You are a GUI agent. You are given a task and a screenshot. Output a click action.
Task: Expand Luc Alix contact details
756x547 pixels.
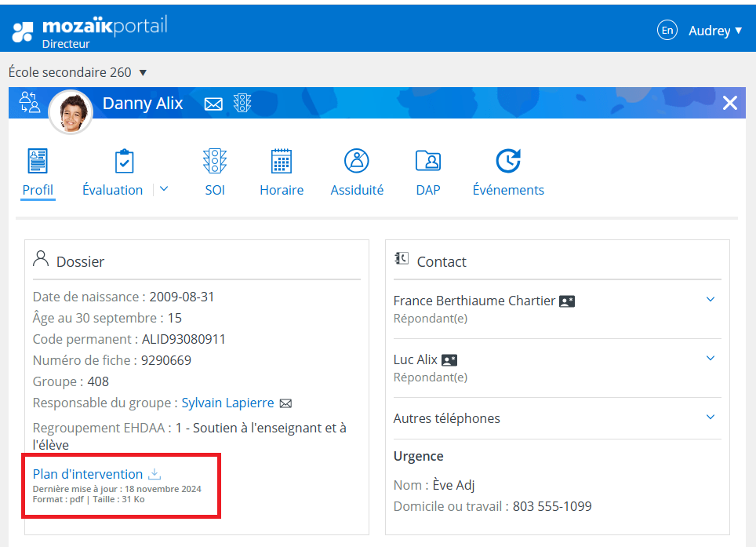[x=711, y=359]
